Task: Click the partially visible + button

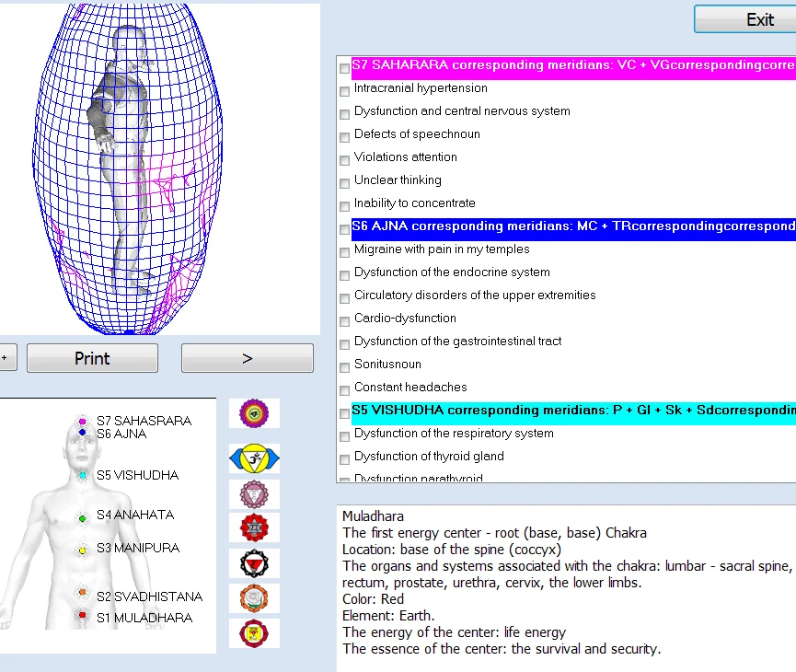Action: pos(7,357)
